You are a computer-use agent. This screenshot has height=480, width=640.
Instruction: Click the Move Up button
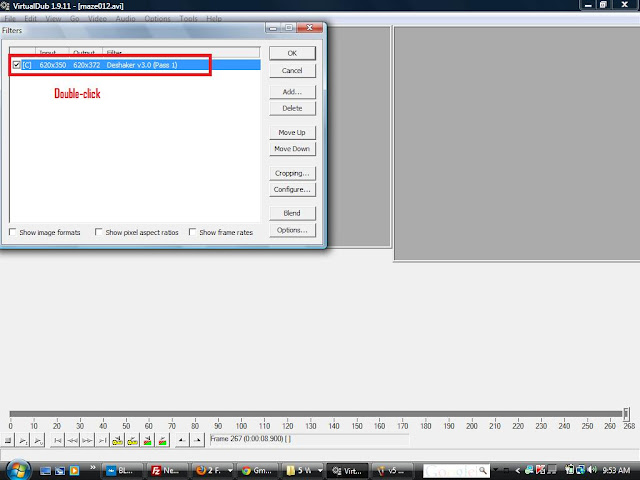coord(292,133)
